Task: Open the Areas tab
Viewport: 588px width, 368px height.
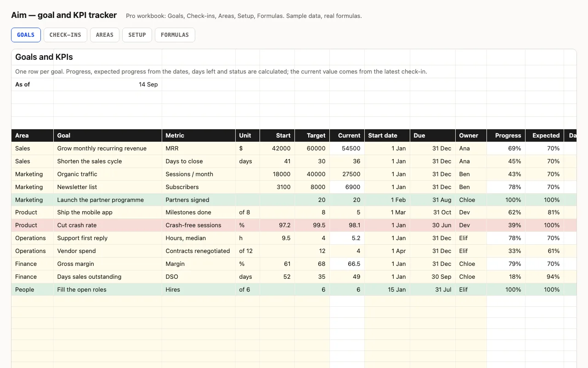Action: point(105,35)
